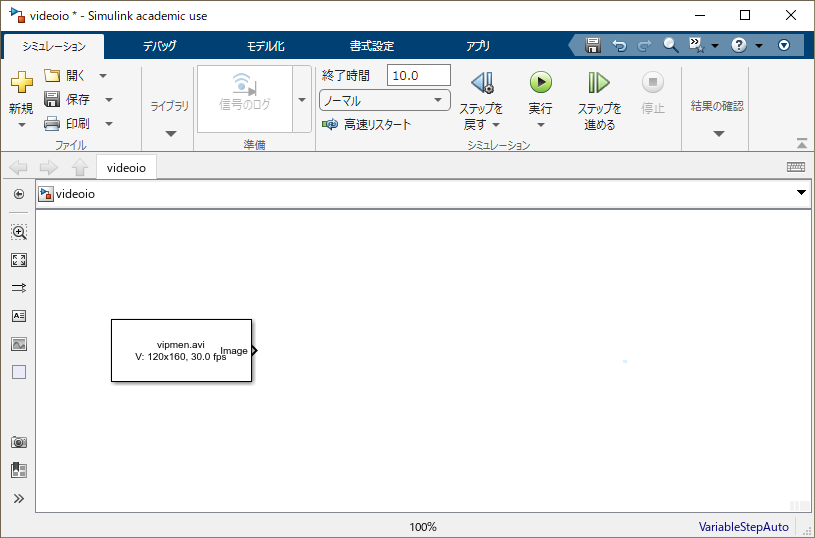The height and width of the screenshot is (538, 815).
Task: Click videoio in the address breadcrumb
Action: tap(75, 194)
